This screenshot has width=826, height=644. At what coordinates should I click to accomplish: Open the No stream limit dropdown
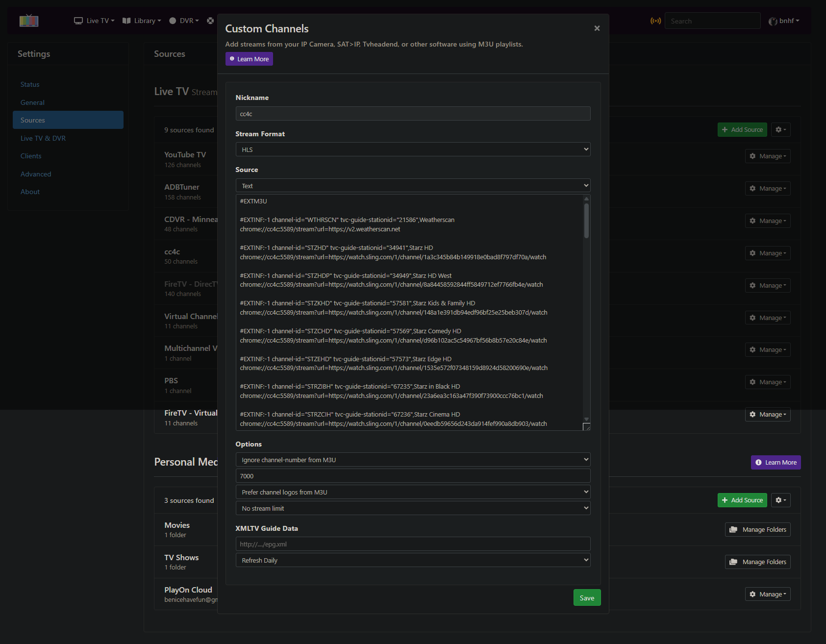tap(413, 508)
